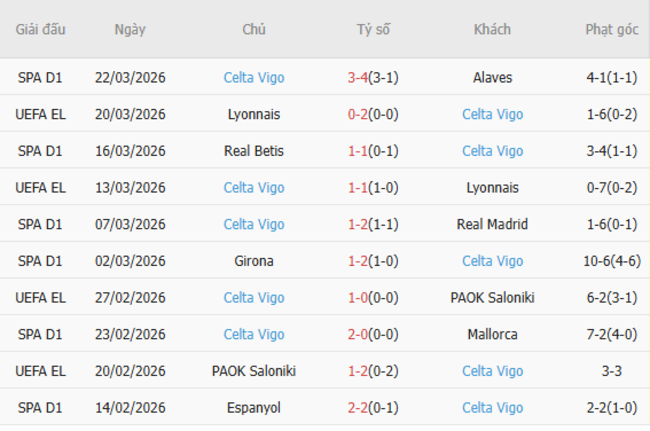Viewport: 650px width, 431px height.
Task: Open Girona team link
Action: click(x=254, y=261)
